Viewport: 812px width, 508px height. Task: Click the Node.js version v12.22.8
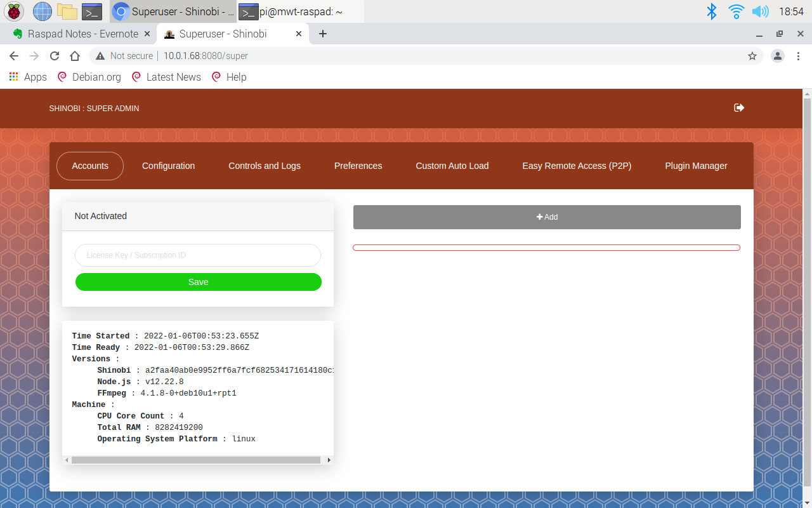coord(164,382)
